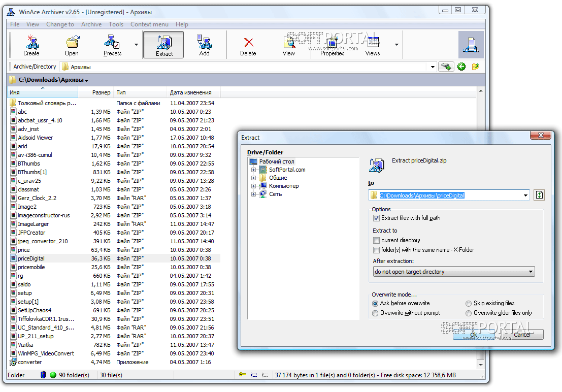Open the extract destination path dropdown

click(x=525, y=195)
